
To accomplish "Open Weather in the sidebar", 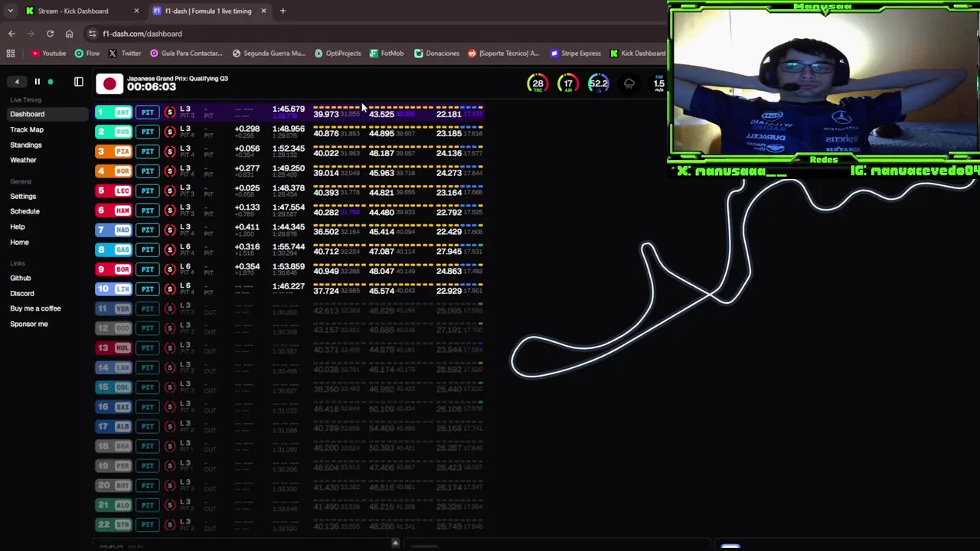I will coord(23,160).
